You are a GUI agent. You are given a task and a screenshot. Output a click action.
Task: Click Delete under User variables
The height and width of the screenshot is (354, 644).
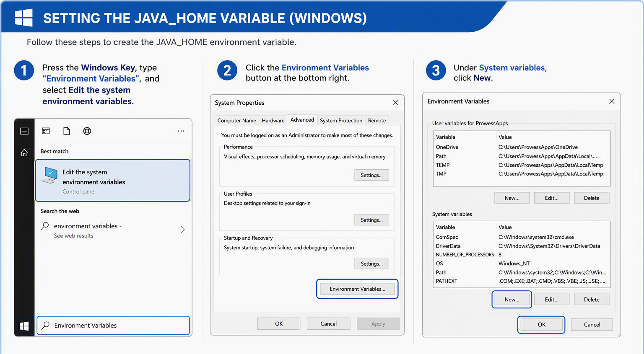(592, 198)
